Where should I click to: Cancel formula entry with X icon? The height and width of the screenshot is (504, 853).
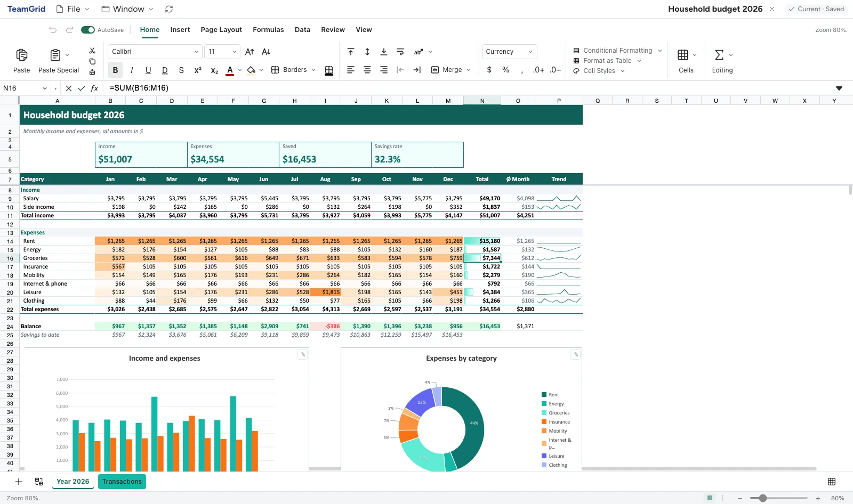69,88
